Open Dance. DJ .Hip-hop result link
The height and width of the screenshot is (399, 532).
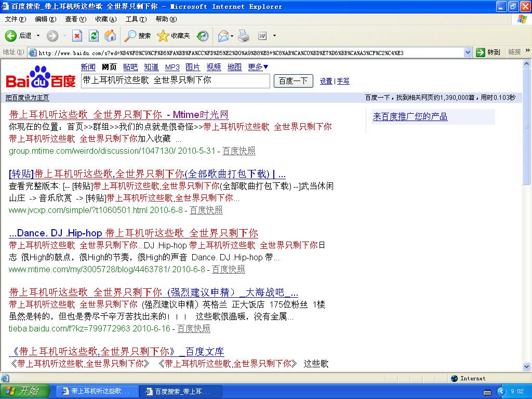point(134,233)
